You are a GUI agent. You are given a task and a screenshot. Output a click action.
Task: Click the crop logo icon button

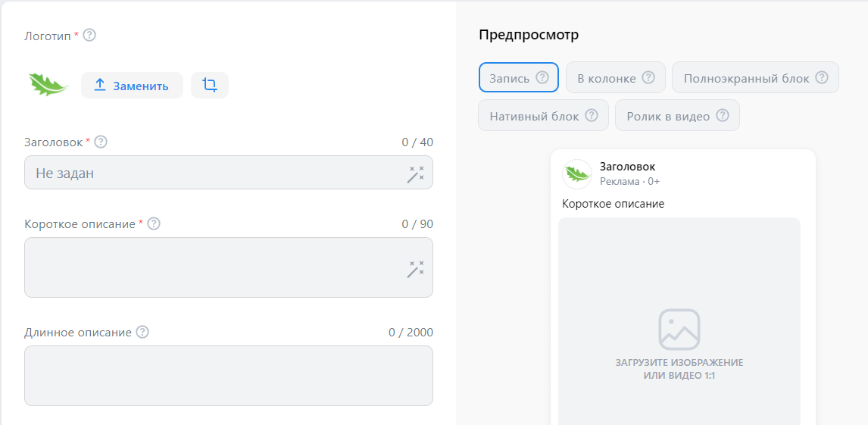coord(210,85)
